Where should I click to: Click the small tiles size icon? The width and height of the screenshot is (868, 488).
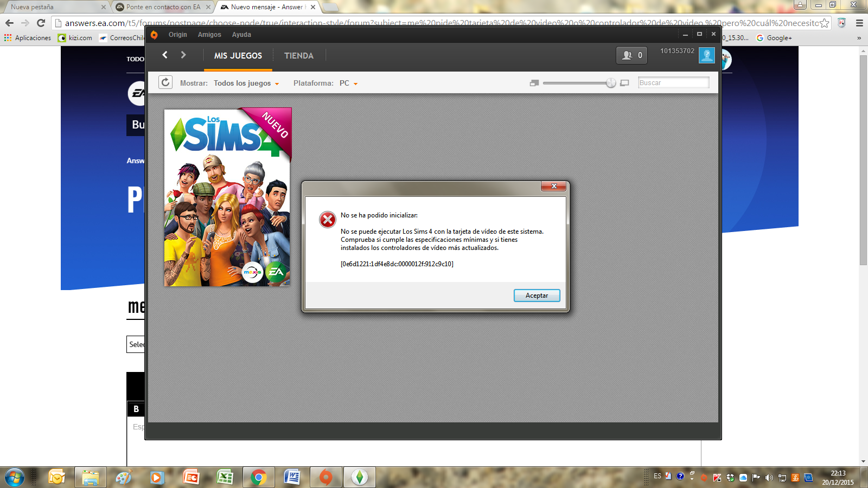click(534, 83)
